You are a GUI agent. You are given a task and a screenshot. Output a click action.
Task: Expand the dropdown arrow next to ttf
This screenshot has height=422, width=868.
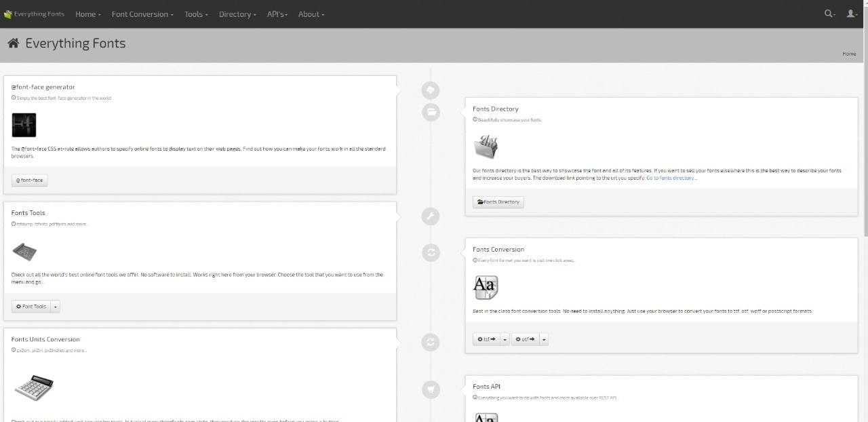[x=505, y=339]
